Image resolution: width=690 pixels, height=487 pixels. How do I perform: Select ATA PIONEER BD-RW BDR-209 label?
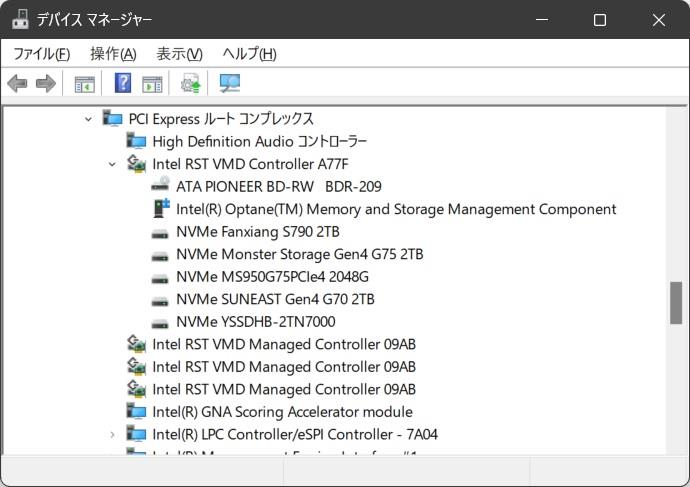(x=279, y=187)
